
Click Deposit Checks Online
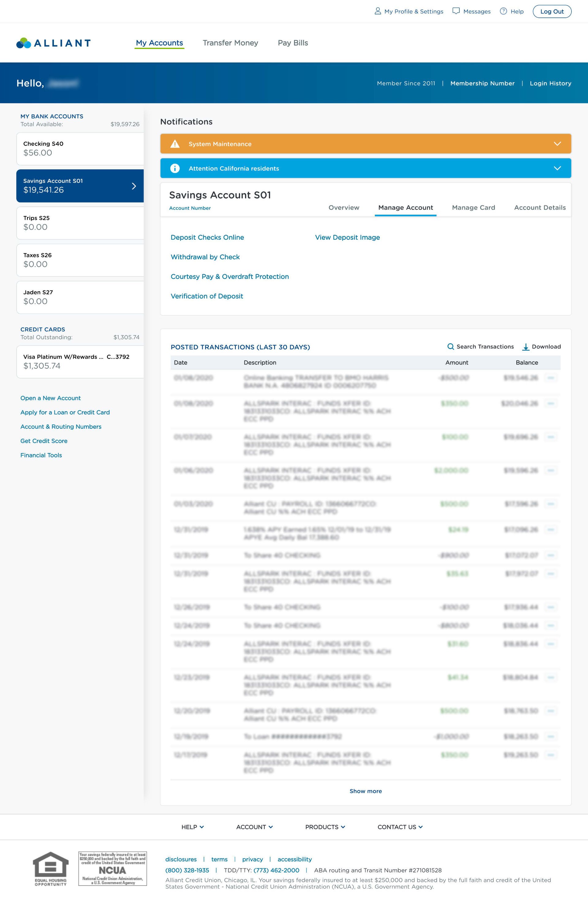(x=207, y=237)
